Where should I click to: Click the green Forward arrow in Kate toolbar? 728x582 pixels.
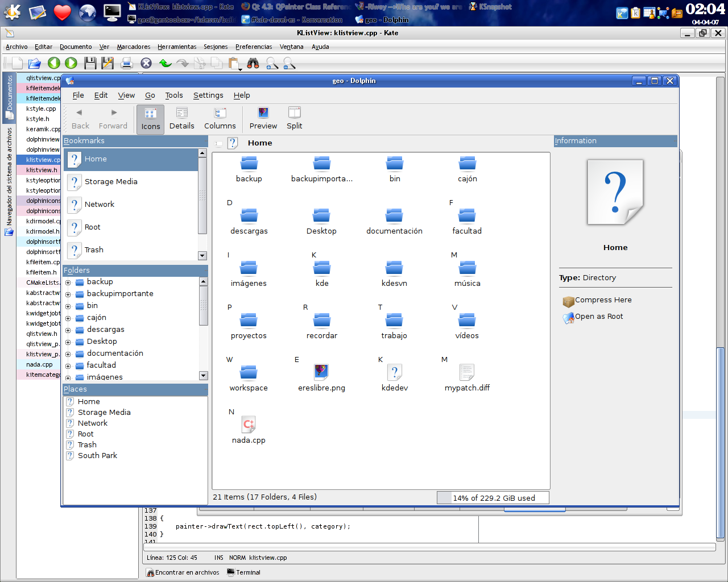click(71, 63)
